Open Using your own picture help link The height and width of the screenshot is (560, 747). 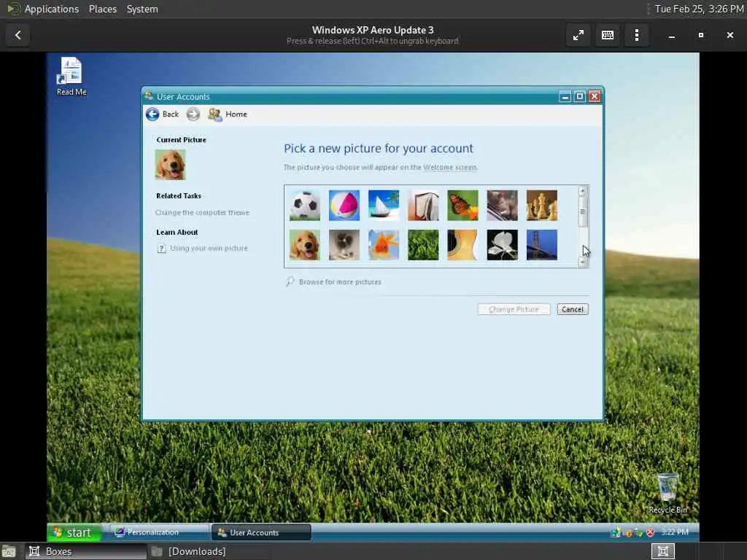click(209, 248)
